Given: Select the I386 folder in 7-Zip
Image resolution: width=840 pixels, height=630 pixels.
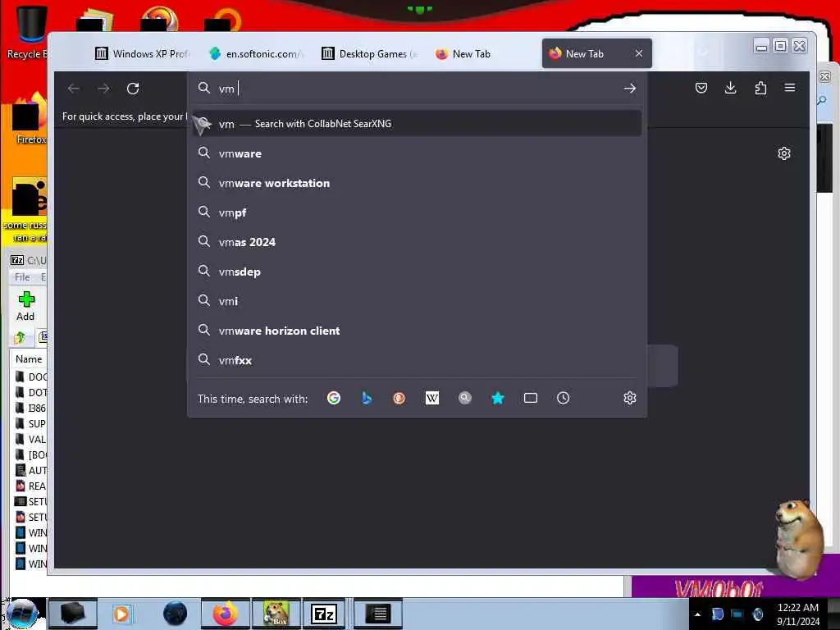Looking at the screenshot, I should click(31, 409).
